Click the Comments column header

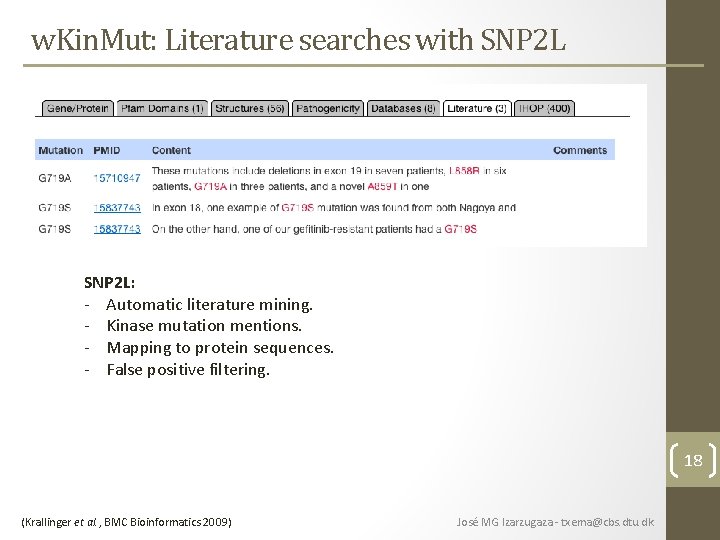[x=580, y=150]
